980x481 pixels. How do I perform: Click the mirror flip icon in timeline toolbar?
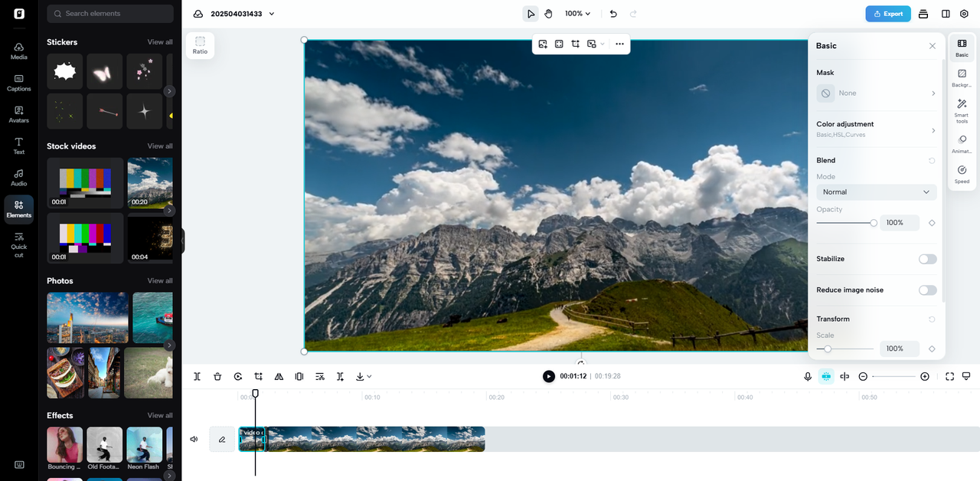pos(279,376)
